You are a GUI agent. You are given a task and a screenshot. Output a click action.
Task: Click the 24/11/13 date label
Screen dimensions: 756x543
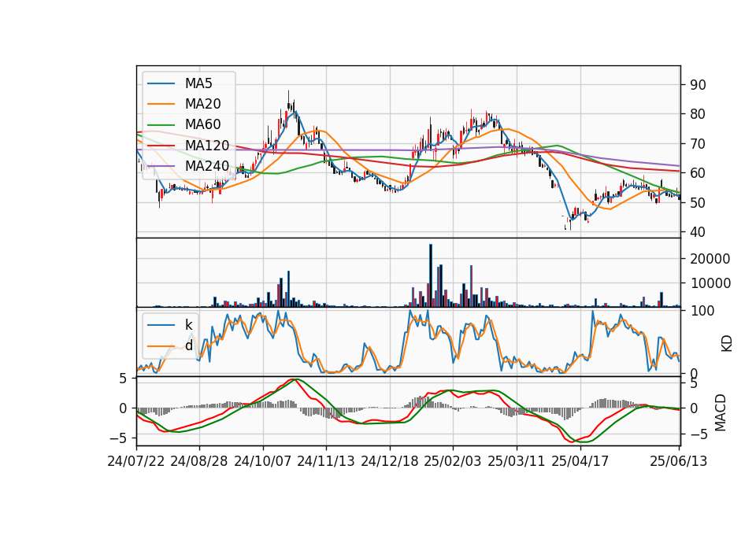326,461
